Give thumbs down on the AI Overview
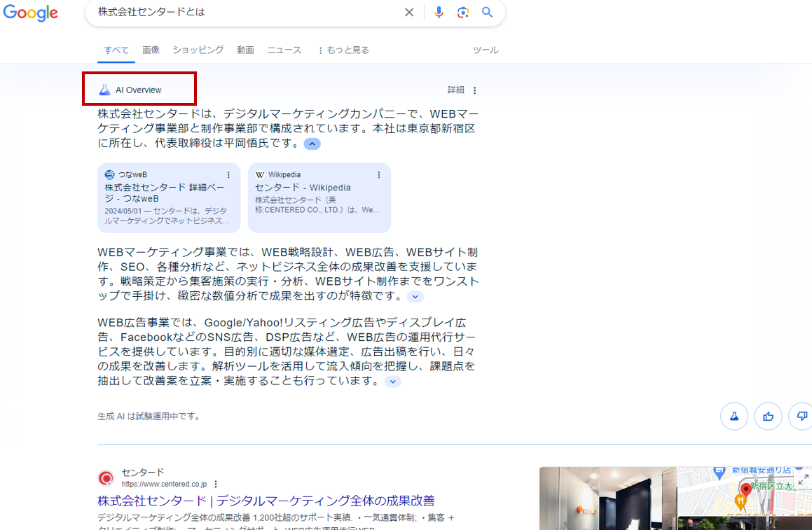Viewport: 812px width, 530px height. [x=800, y=416]
